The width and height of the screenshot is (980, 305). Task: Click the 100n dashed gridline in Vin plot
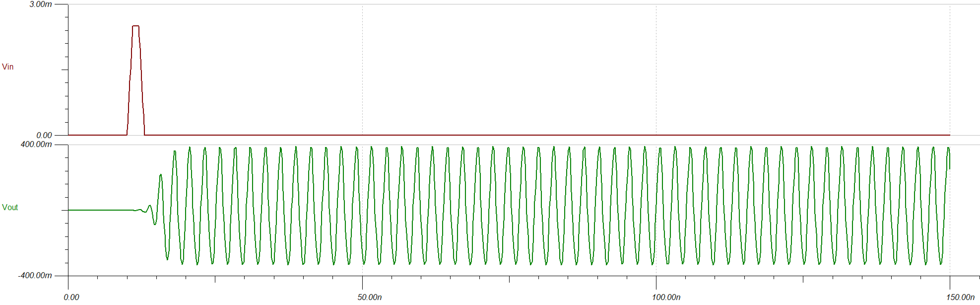[x=656, y=69]
